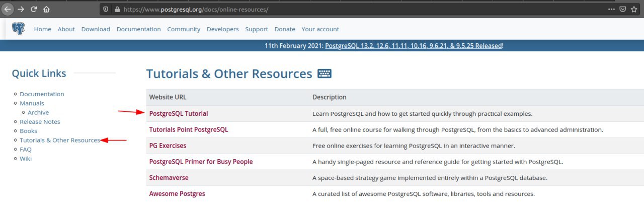The width and height of the screenshot is (644, 208).
Task: Click the Tutorials & Other Resources heading
Action: click(229, 74)
